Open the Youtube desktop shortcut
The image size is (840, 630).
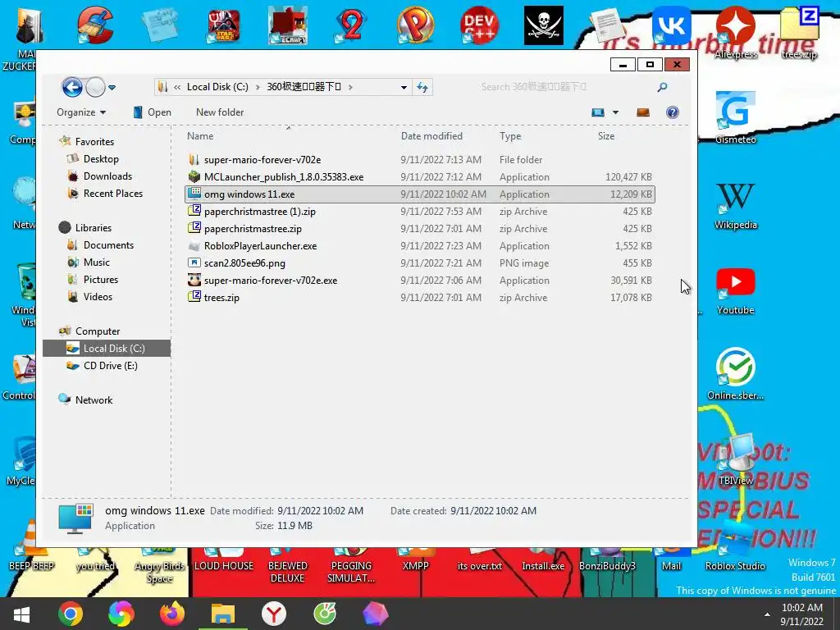tap(736, 291)
